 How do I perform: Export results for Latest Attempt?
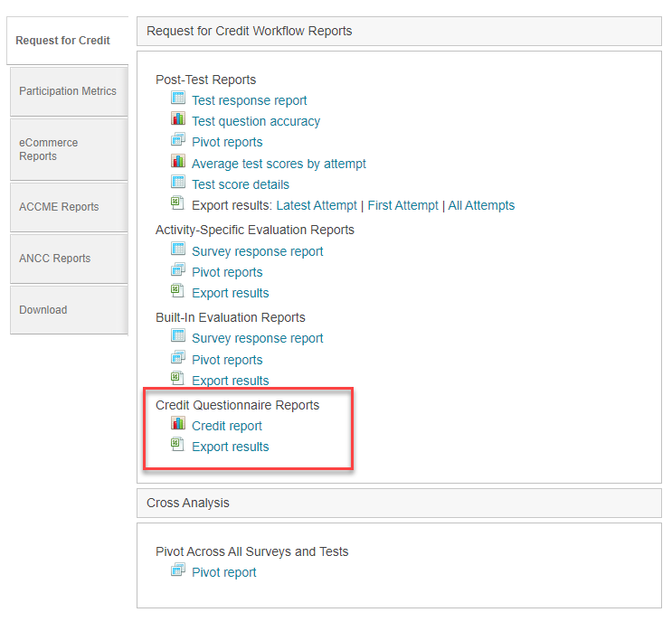coord(317,205)
